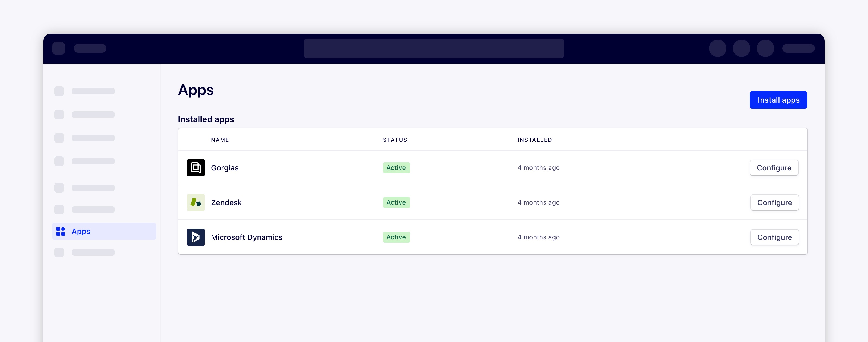This screenshot has width=868, height=342.
Task: Click Microsoft Dynamics Active status badge
Action: coord(396,237)
